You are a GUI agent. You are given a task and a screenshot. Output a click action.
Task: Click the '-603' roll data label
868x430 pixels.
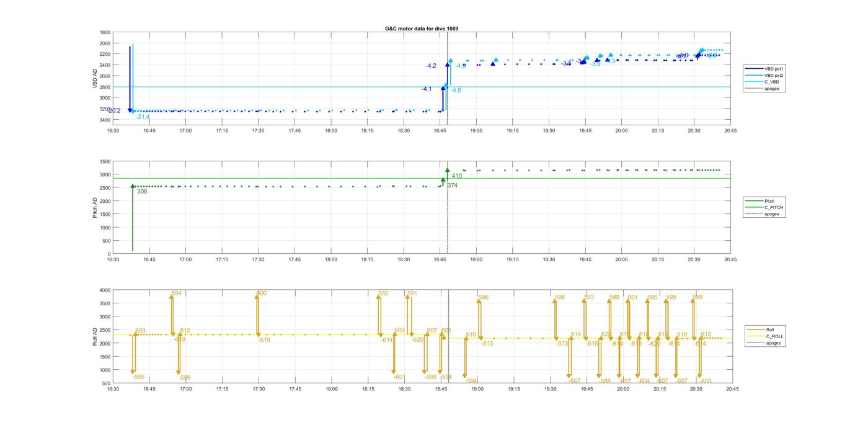[705, 381]
